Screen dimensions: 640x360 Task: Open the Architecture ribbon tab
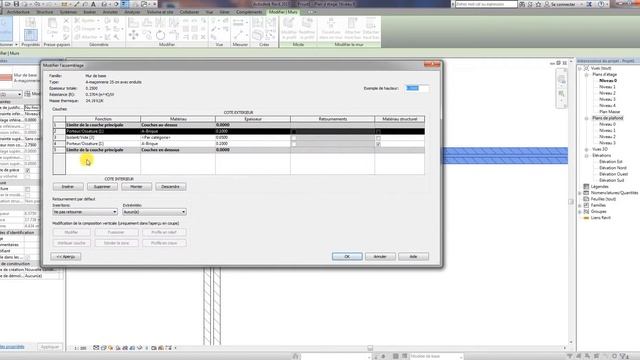coord(18,12)
